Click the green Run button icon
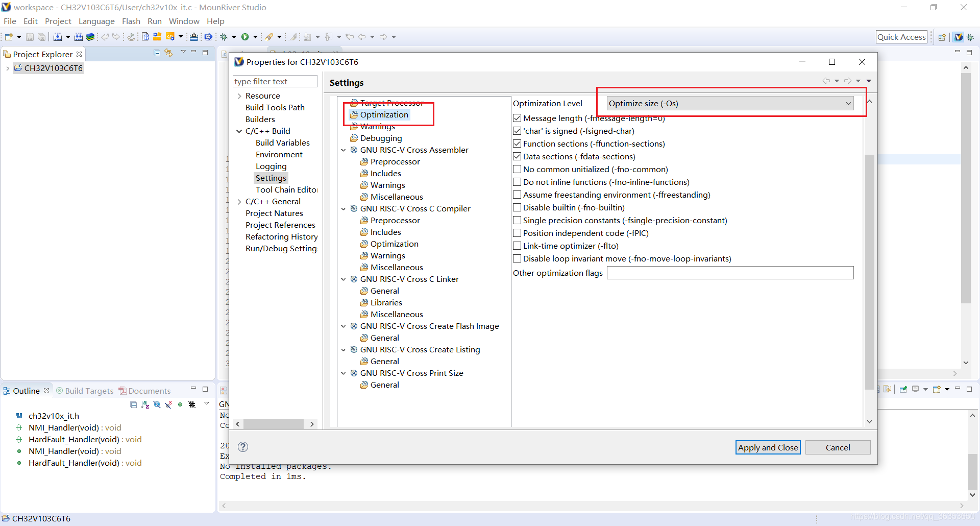The height and width of the screenshot is (526, 980). [245, 37]
